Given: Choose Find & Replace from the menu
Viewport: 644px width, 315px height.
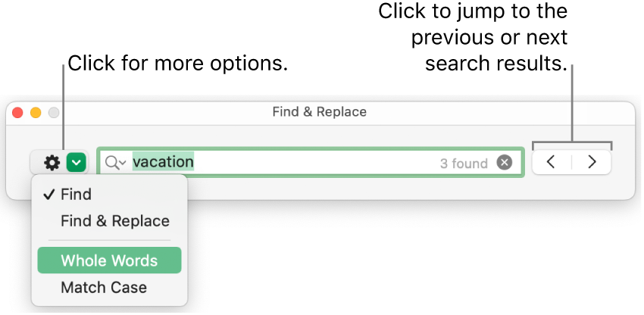Looking at the screenshot, I should (x=115, y=221).
